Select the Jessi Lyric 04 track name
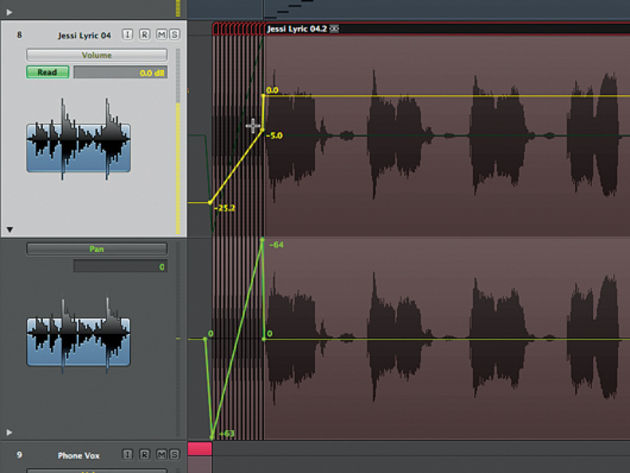 (x=84, y=35)
